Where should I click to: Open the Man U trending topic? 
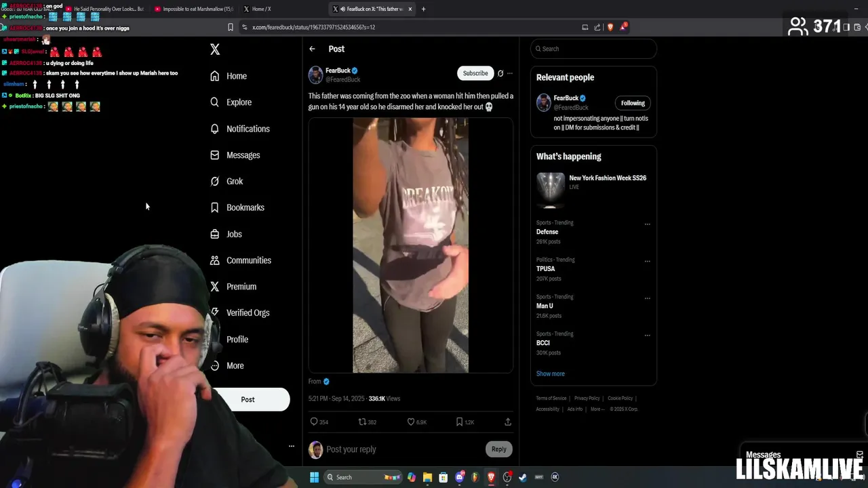545,306
